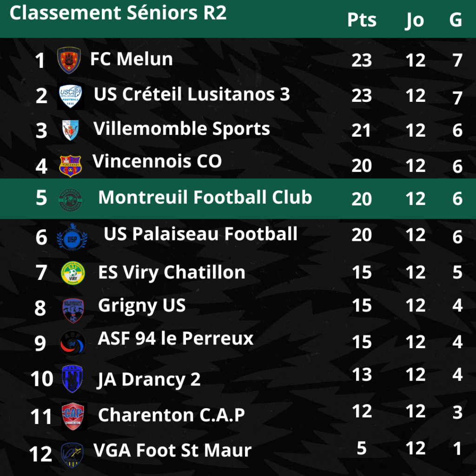Open the FC Melun team name
This screenshot has width=476, height=476.
coord(132,59)
